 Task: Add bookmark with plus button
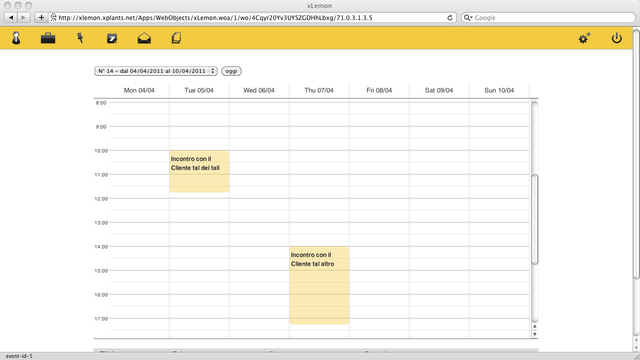click(41, 18)
